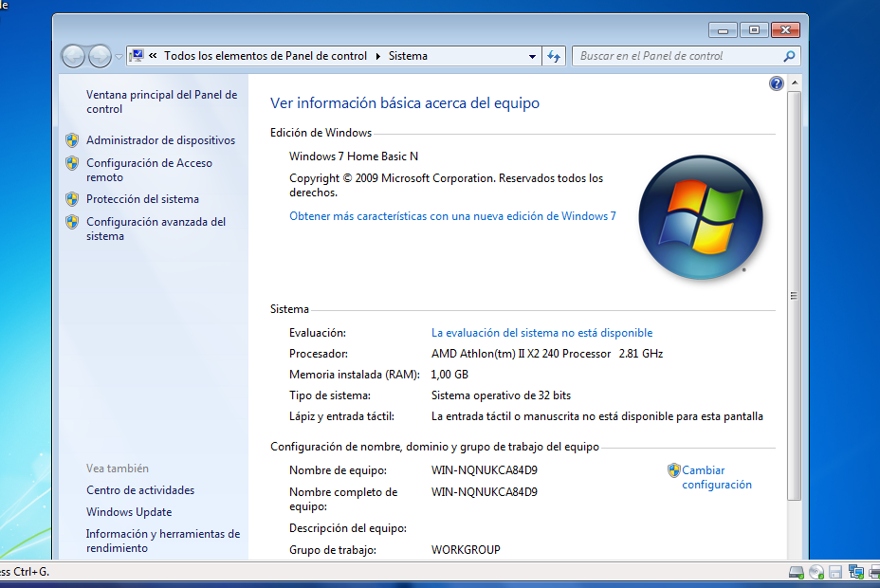Click 'Sistema operativo de 32 bits' text
The height and width of the screenshot is (588, 880).
[501, 395]
